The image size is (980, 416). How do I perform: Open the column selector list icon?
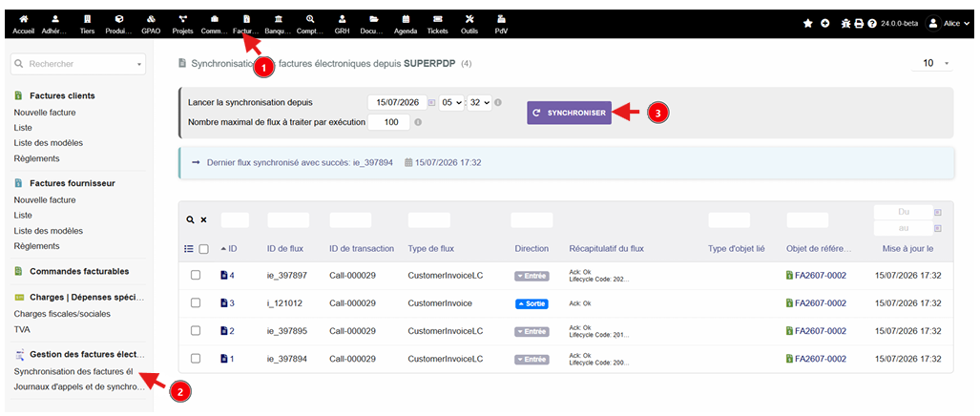[x=189, y=249]
